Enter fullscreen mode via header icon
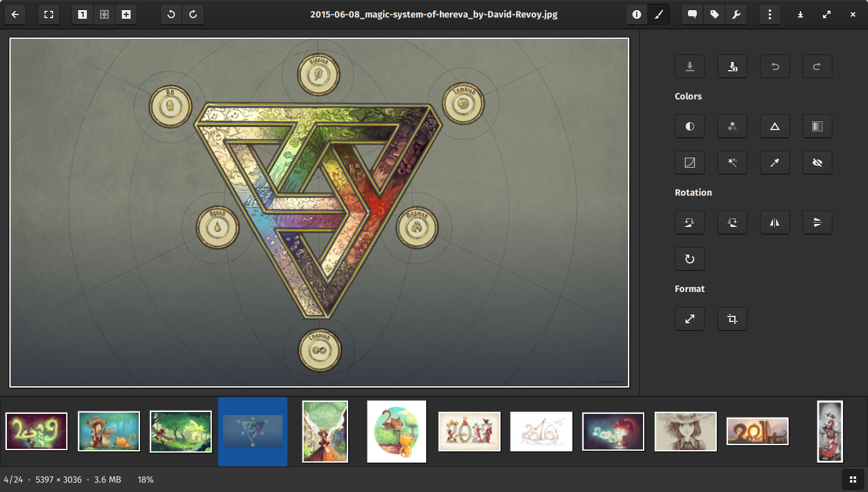The height and width of the screenshot is (492, 868). (49, 14)
